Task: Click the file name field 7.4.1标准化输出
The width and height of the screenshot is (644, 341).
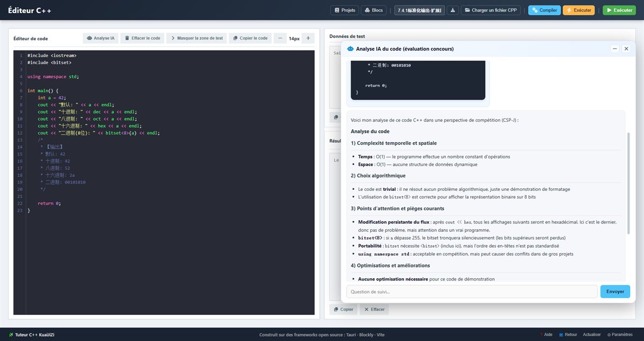Action: [x=420, y=10]
